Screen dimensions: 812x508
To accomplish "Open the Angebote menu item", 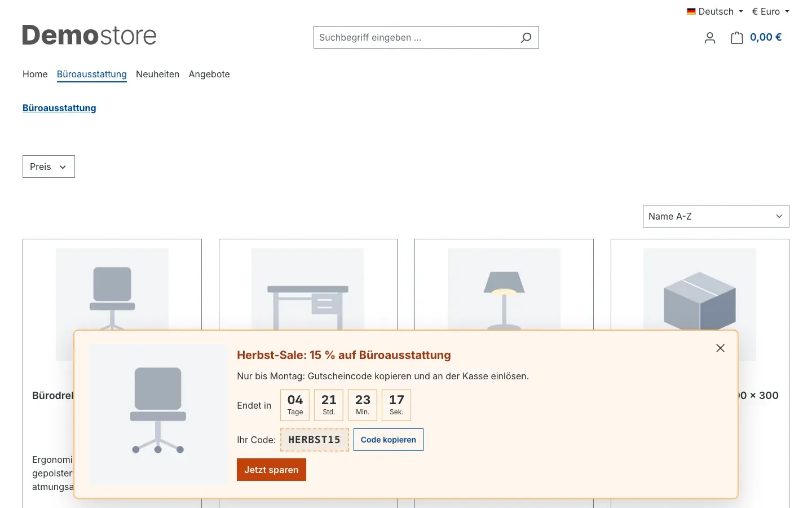I will pyautogui.click(x=209, y=74).
